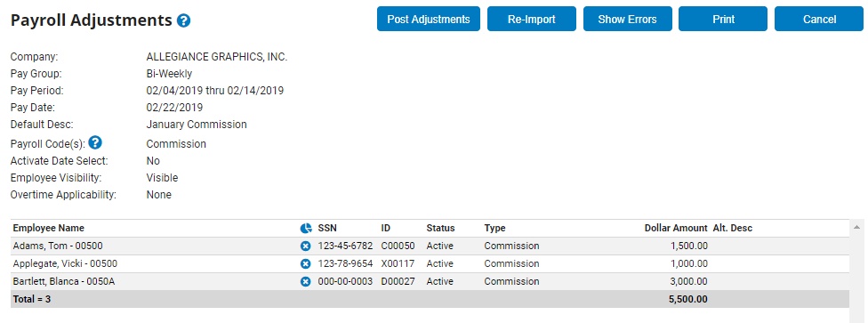The image size is (868, 323).
Task: Remove Bartlett, Blanca adjustment via X icon
Action: (x=306, y=281)
